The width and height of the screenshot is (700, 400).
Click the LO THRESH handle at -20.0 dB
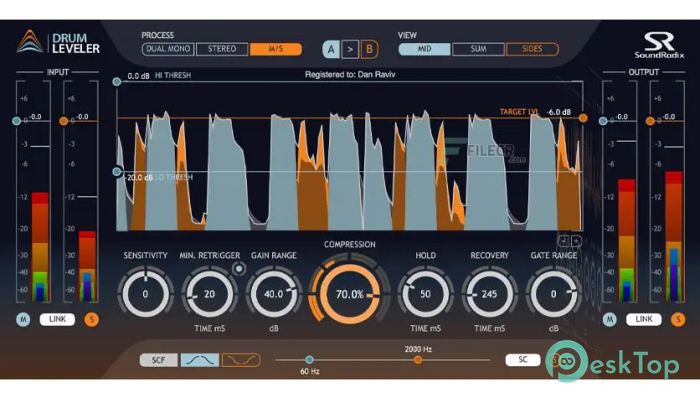pyautogui.click(x=117, y=171)
